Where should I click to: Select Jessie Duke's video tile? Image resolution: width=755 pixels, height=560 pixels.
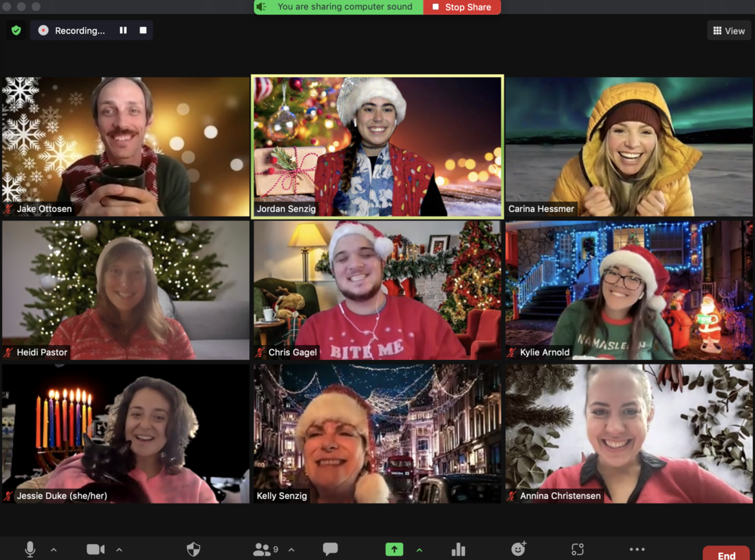[x=125, y=433]
